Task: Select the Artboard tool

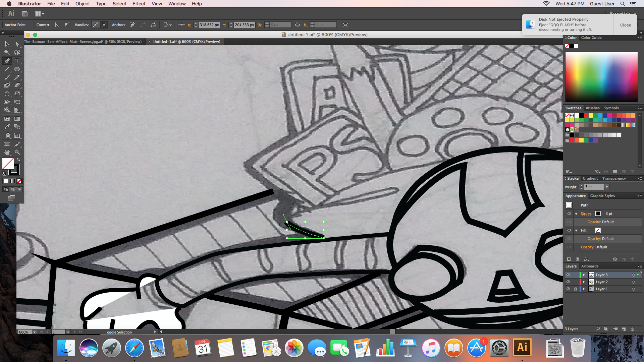Action: click(7, 144)
